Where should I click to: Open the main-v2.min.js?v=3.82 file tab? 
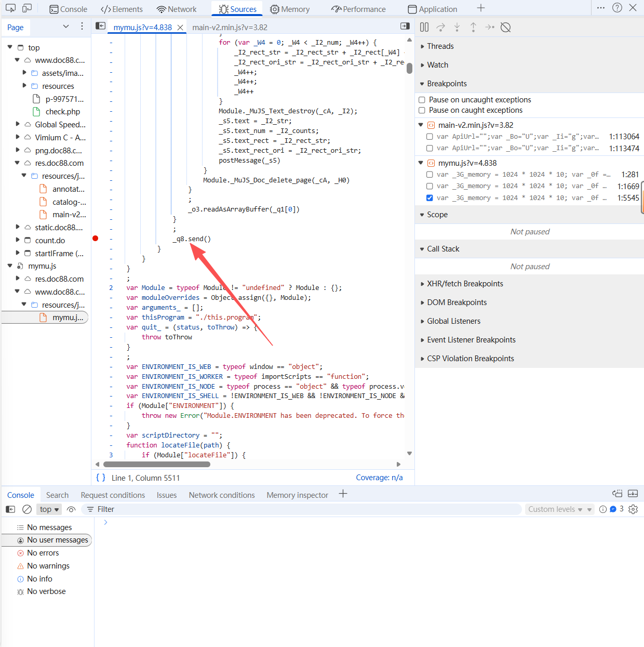coord(230,28)
